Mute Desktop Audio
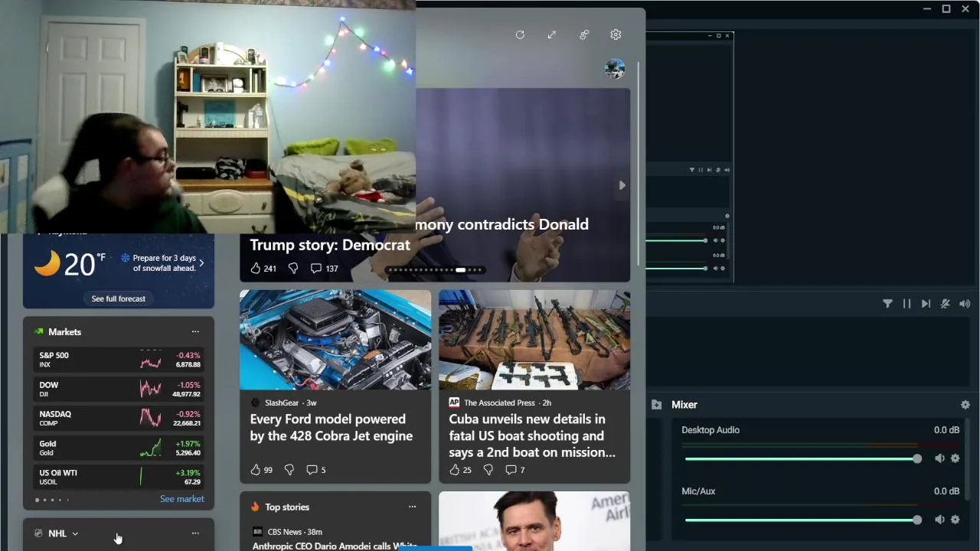The width and height of the screenshot is (980, 551). point(939,458)
